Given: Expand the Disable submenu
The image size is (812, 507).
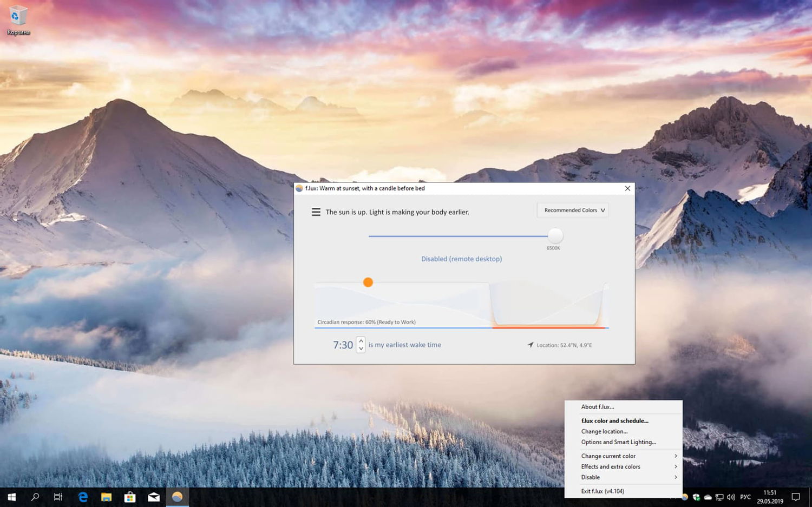Looking at the screenshot, I should [590, 477].
